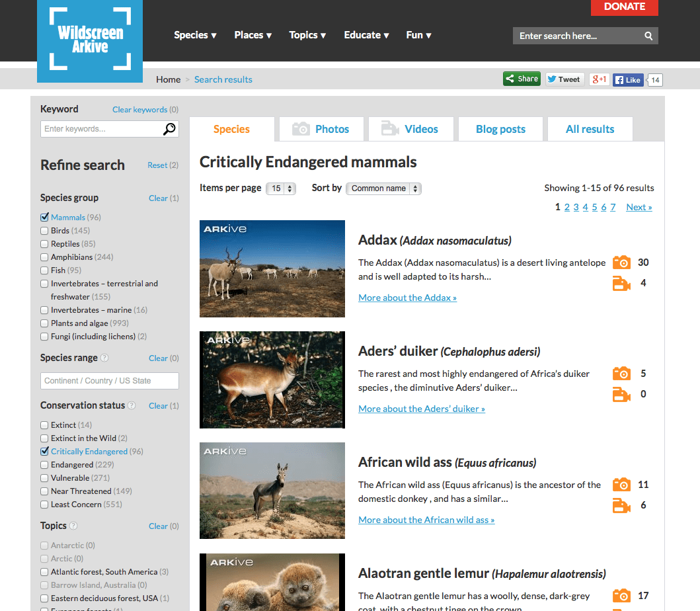700x611 pixels.
Task: Click the Google +1 button
Action: tap(600, 79)
